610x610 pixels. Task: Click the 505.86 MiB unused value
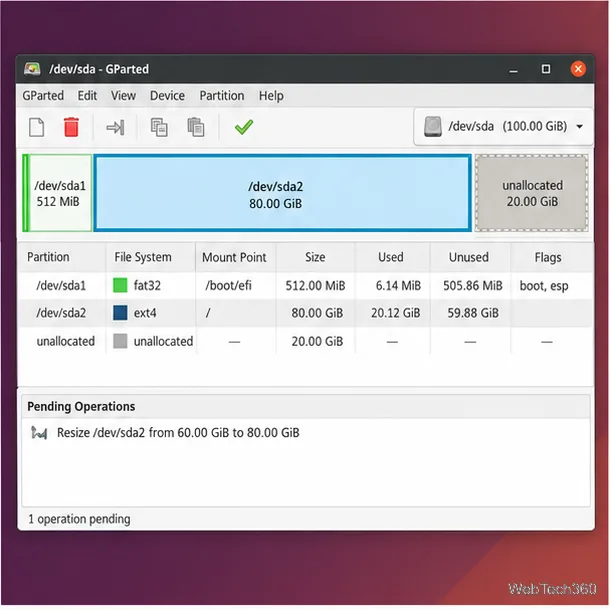473,286
